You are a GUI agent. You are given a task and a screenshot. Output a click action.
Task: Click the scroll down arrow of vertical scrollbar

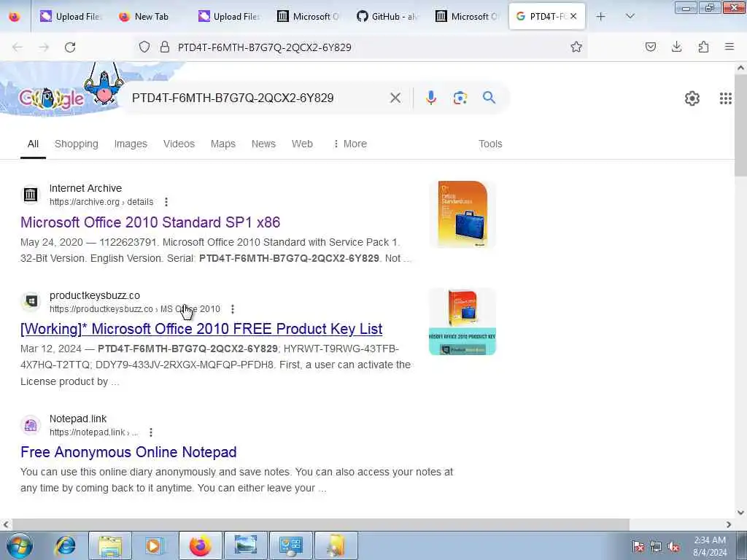[740, 513]
